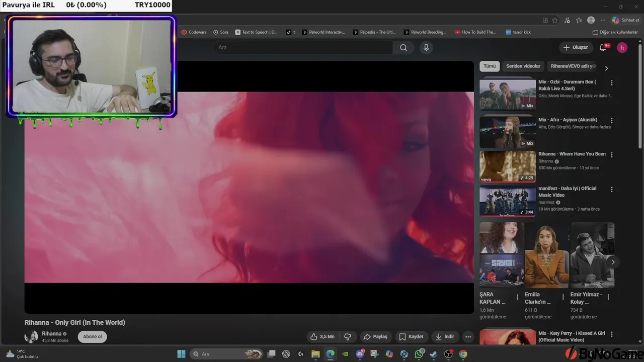Show next Shorts with the arrow
This screenshot has width=644, height=362.
click(613, 262)
